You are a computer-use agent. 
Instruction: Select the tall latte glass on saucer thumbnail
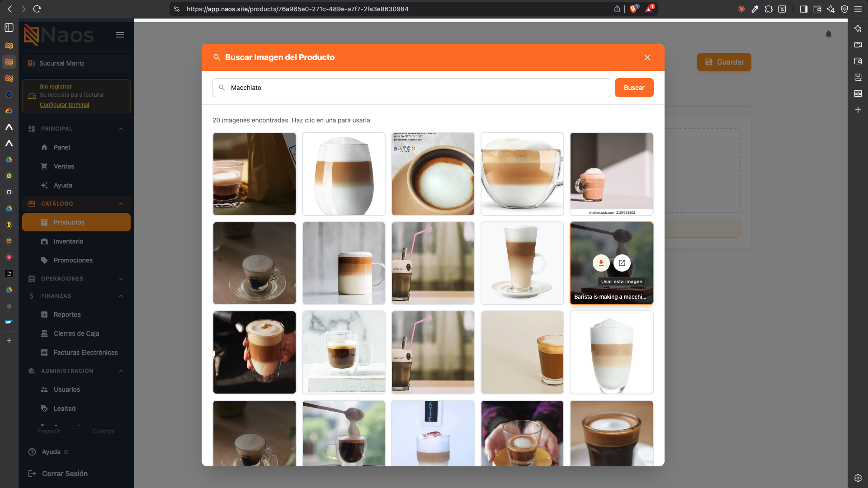pos(522,263)
